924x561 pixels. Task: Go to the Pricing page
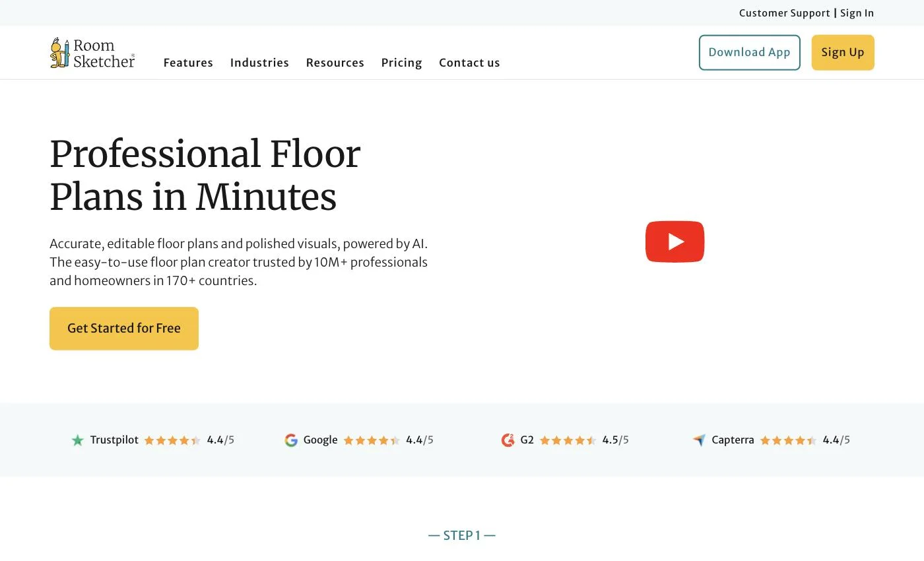tap(401, 63)
